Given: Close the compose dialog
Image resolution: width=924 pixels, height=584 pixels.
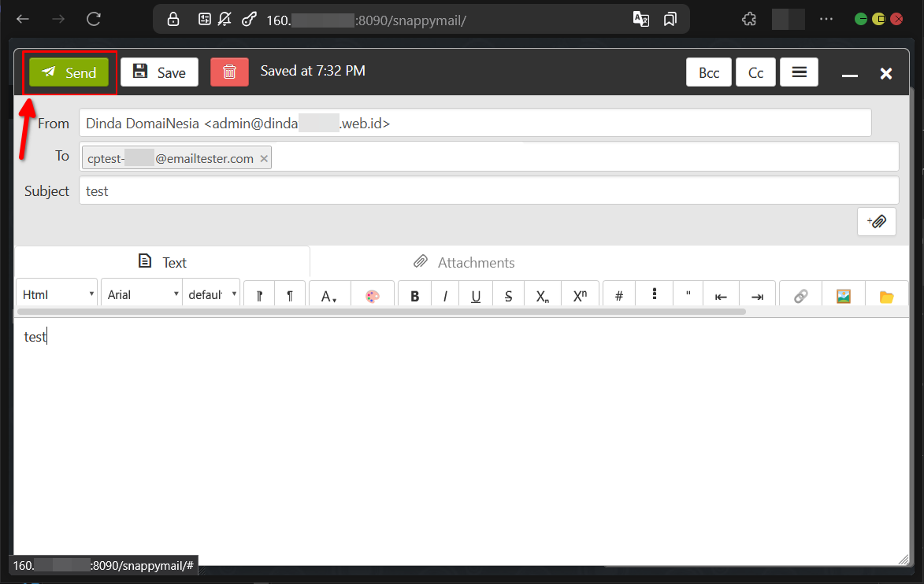Looking at the screenshot, I should pos(885,73).
